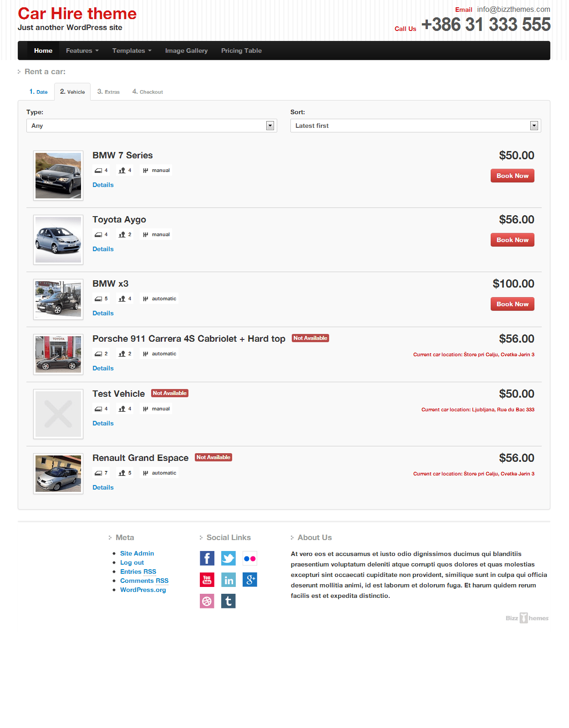Screen dimensions: 569x728
Task: Open the Facebook social link icon
Action: [207, 558]
